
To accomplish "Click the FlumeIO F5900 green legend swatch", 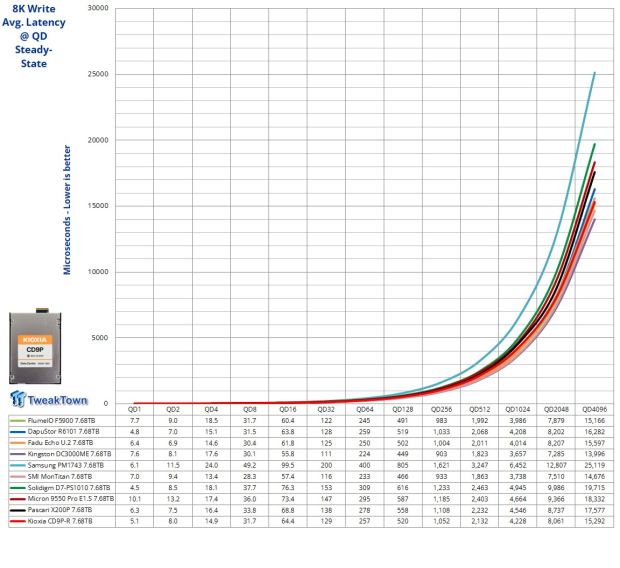I will point(18,421).
